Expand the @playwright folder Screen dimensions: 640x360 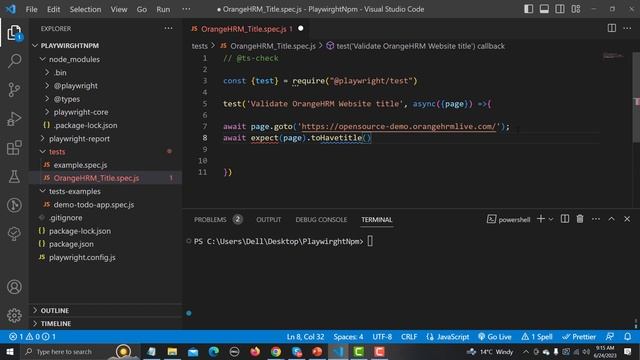47,86
